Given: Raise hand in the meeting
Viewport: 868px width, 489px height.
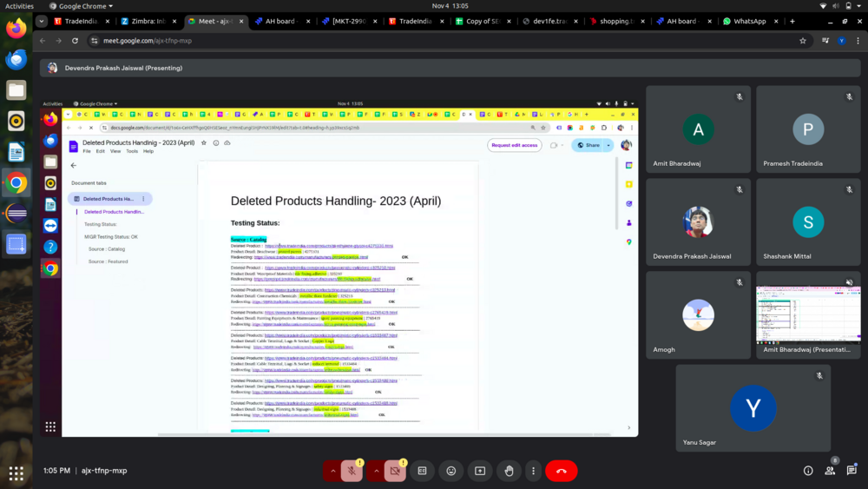Looking at the screenshot, I should (x=509, y=471).
